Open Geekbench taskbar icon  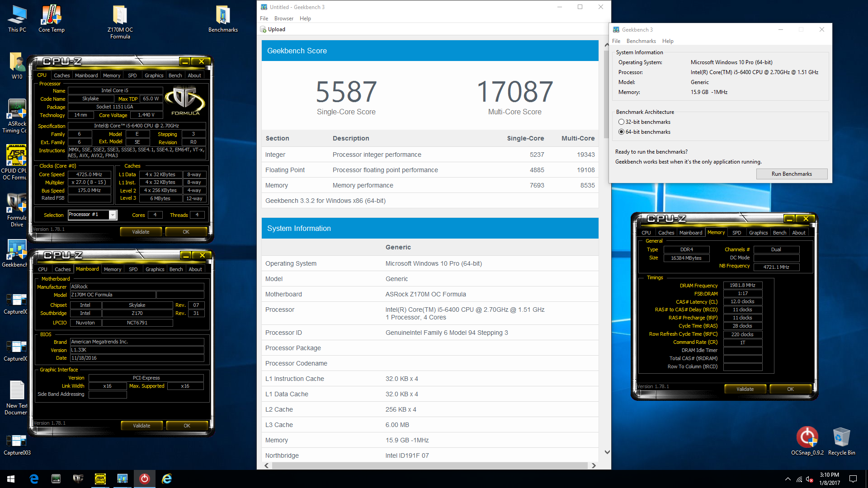click(122, 479)
